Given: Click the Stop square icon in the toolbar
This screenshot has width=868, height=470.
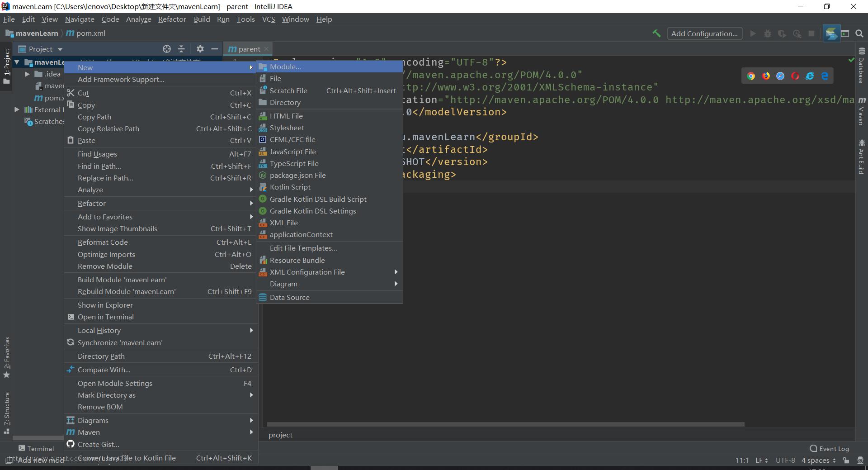Looking at the screenshot, I should [811, 33].
